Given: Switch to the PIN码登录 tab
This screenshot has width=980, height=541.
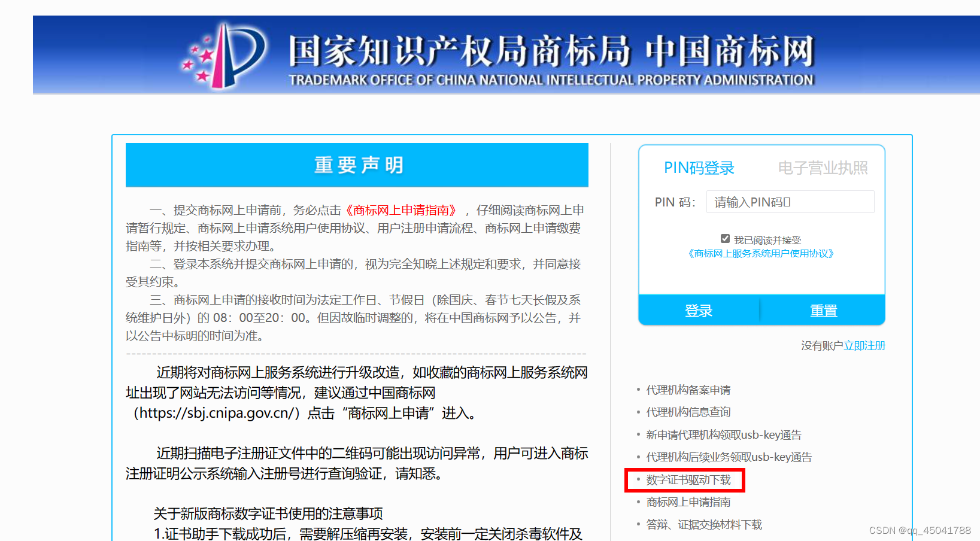Looking at the screenshot, I should (699, 168).
